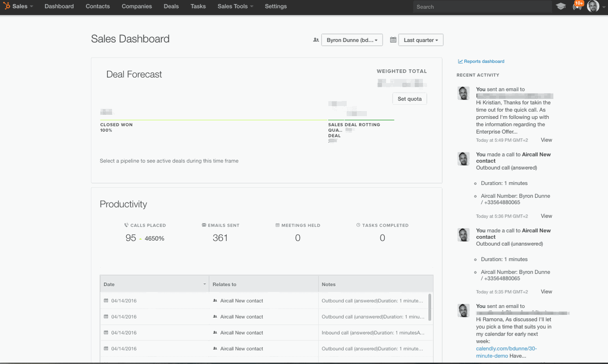
Task: Click the calendar icon next to Meetings Held
Action: point(277,225)
